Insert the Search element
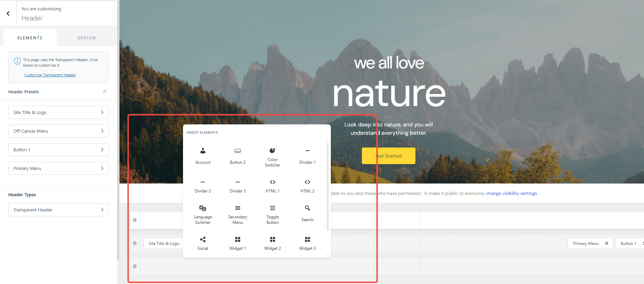 coord(307,213)
